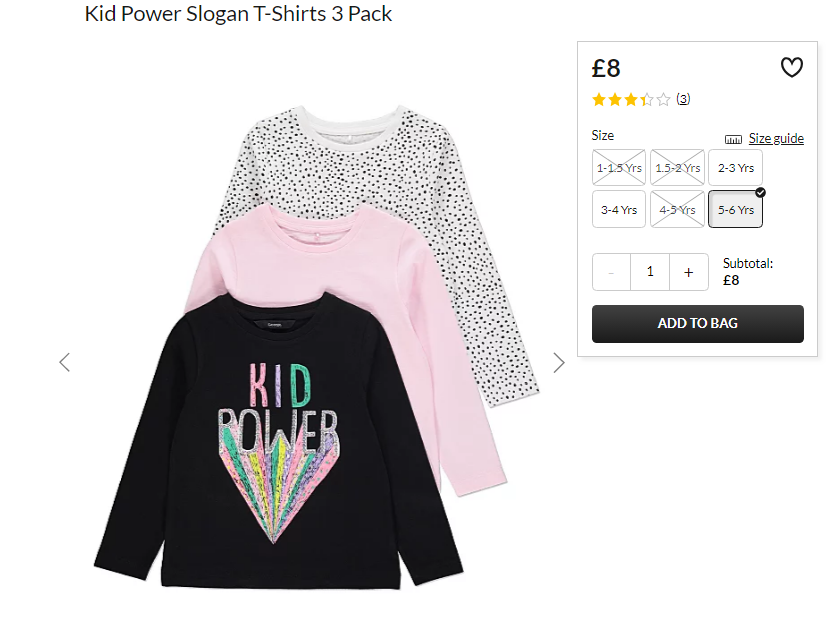Increase quantity with plus button
The image size is (826, 625).
click(689, 272)
